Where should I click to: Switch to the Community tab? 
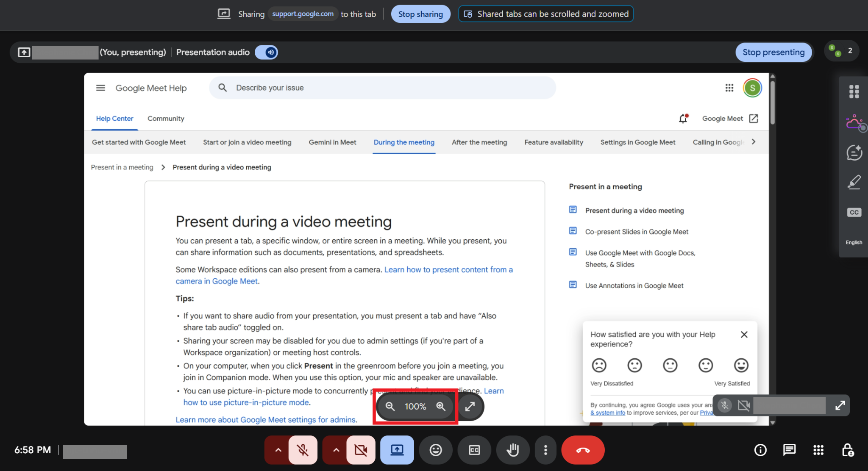coord(166,119)
